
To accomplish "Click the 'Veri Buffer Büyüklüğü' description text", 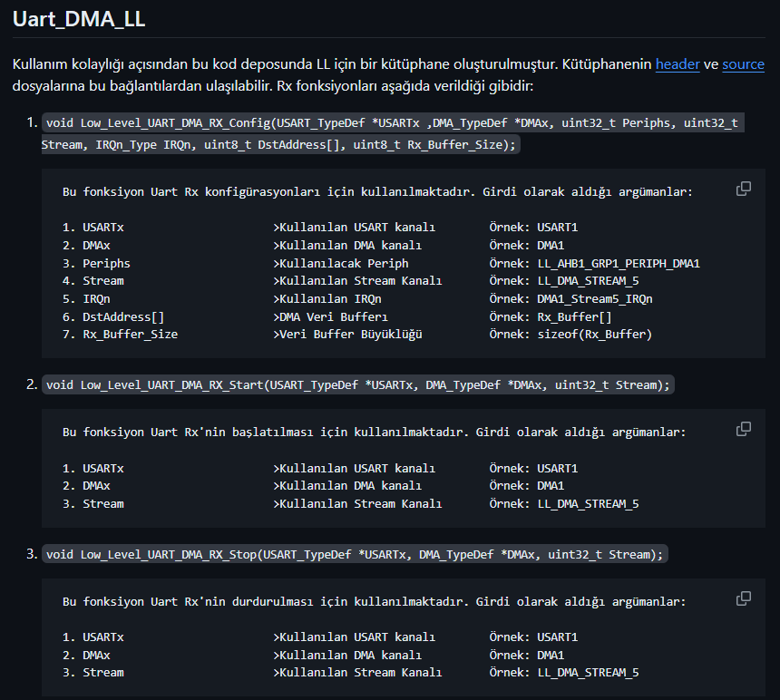I will click(x=350, y=335).
